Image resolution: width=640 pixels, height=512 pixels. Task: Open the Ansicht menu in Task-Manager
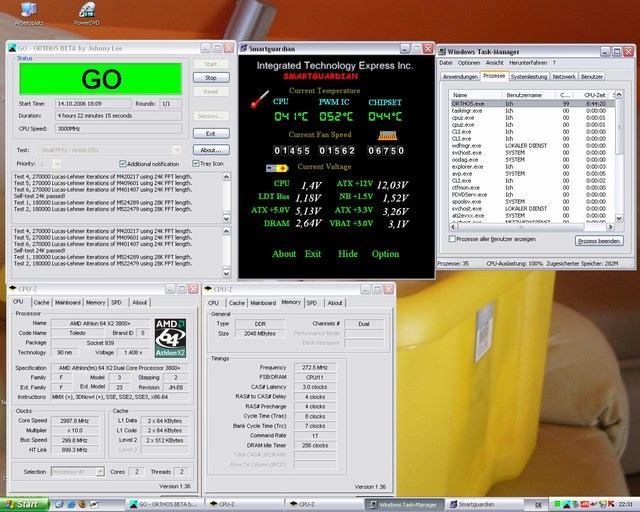tap(494, 63)
